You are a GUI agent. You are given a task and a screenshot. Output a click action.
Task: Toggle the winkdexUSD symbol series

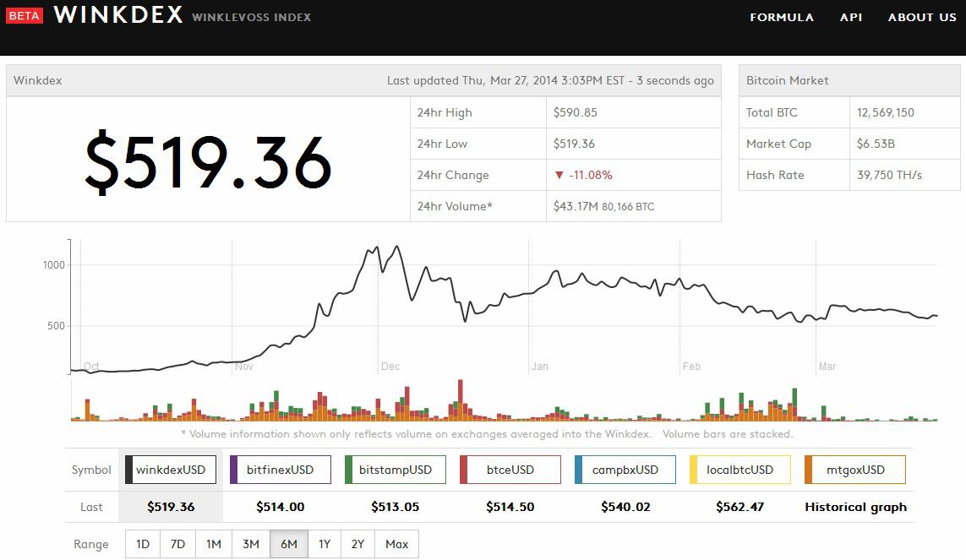pyautogui.click(x=170, y=470)
